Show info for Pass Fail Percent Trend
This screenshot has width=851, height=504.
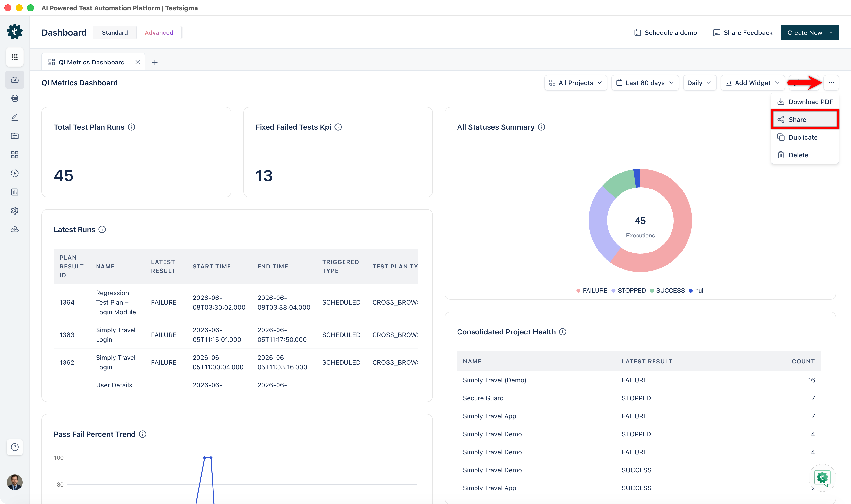143,434
